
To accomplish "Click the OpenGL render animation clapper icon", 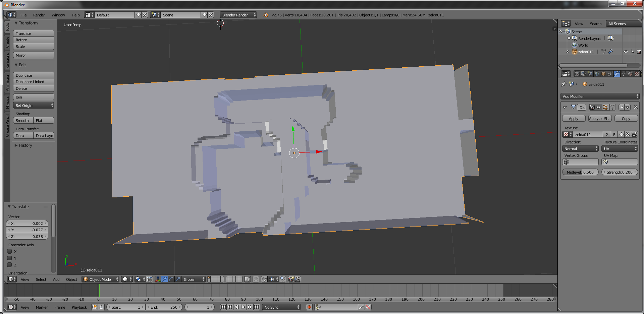I will [x=298, y=279].
